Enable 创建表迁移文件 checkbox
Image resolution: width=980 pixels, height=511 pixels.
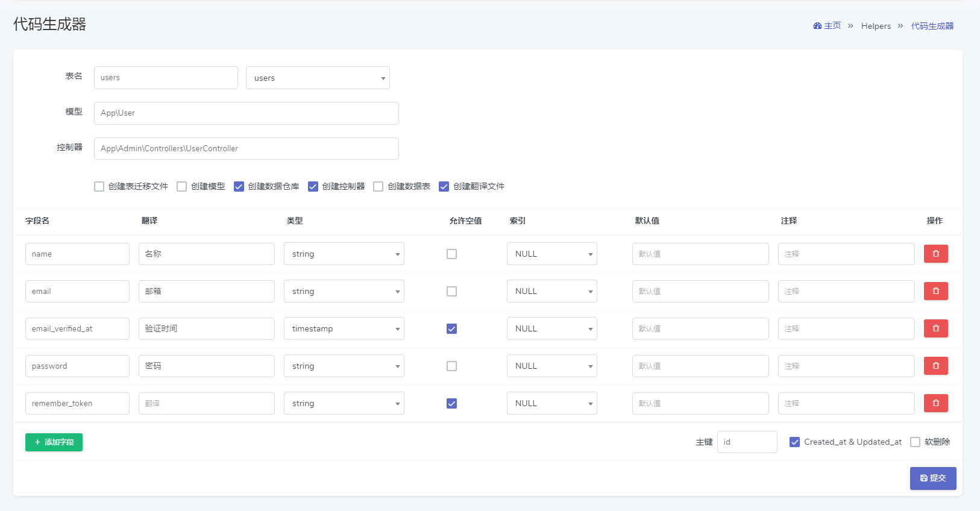99,187
